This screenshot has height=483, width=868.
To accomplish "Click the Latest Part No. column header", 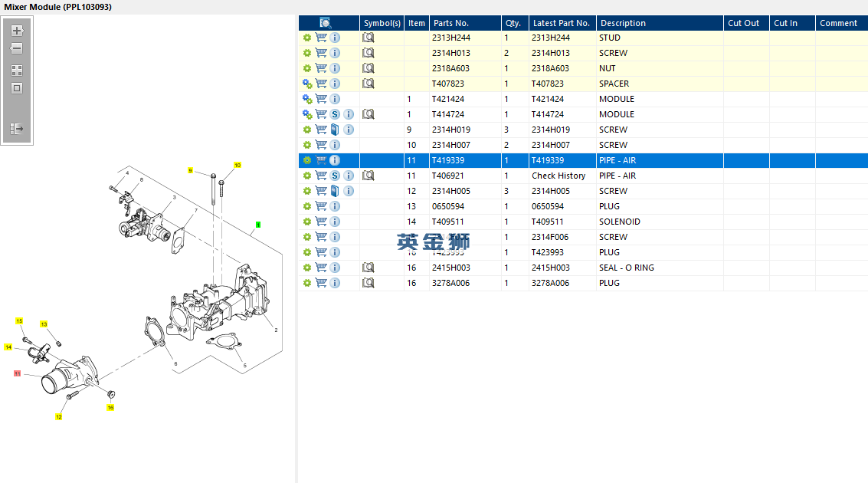I will 562,23.
